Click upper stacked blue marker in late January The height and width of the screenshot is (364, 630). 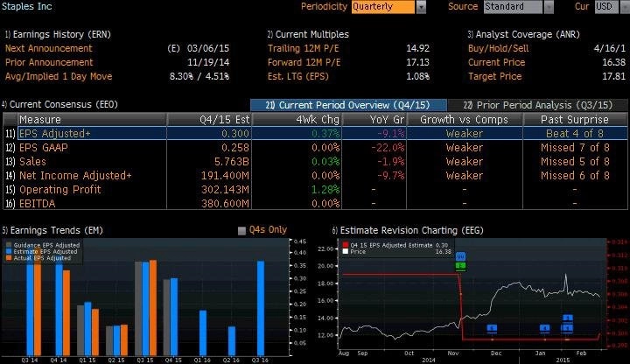(x=567, y=318)
